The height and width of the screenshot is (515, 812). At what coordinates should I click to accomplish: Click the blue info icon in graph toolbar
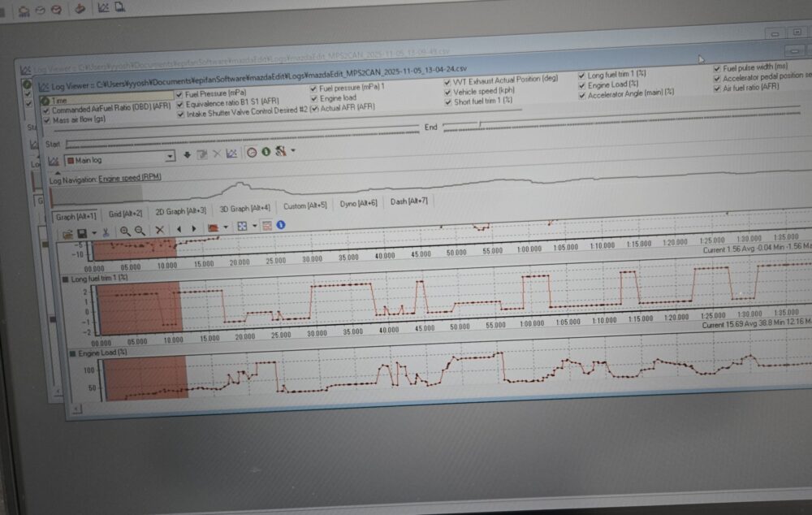281,225
